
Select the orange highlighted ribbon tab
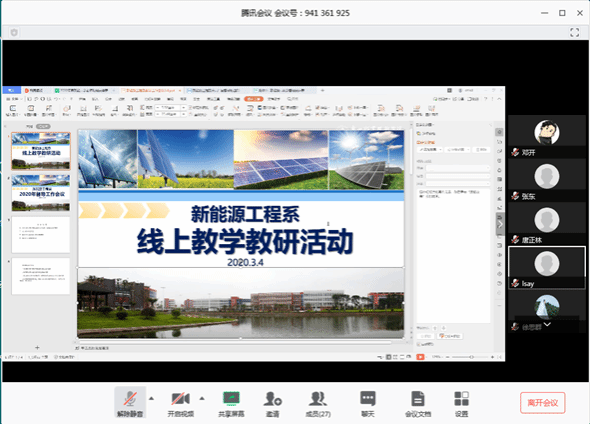(x=253, y=99)
